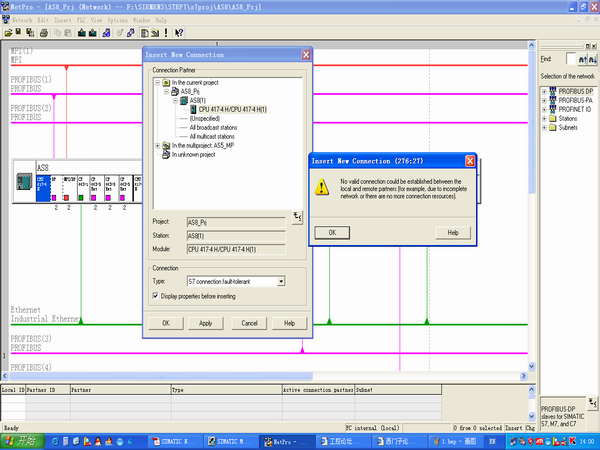This screenshot has width=600, height=450.
Task: Expand Subnets folder in catalog tree
Action: coord(544,127)
